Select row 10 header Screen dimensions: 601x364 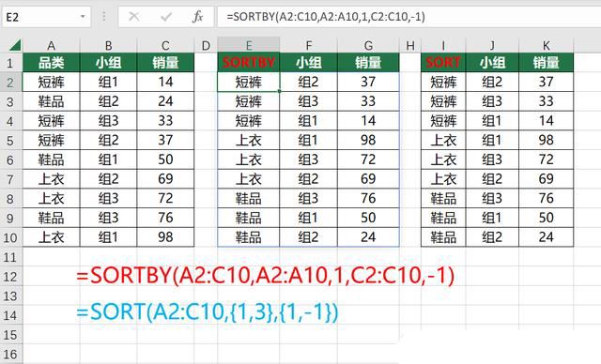click(10, 237)
